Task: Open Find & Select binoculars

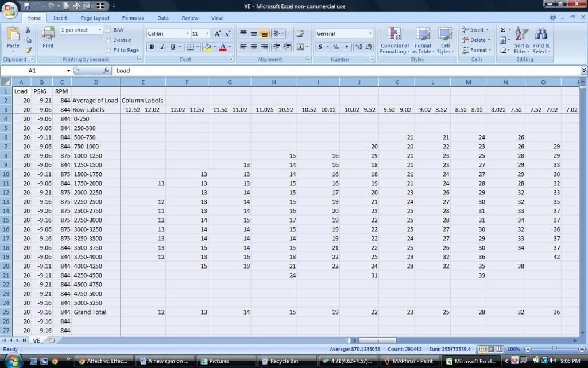Action: [x=541, y=40]
